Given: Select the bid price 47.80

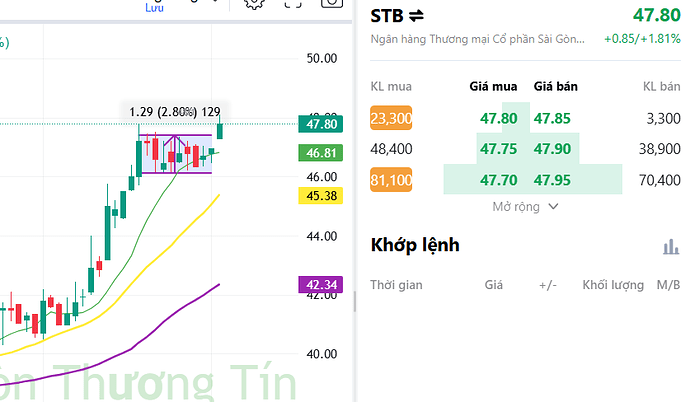Looking at the screenshot, I should tap(499, 118).
